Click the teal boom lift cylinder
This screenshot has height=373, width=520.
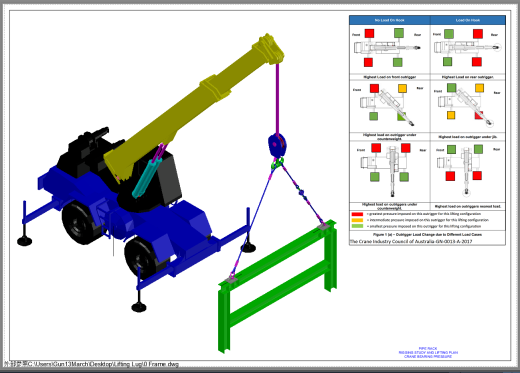click(x=147, y=178)
